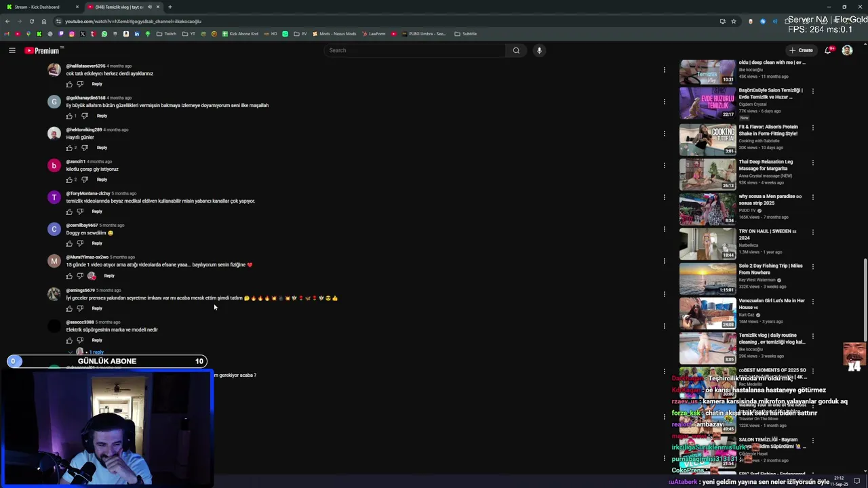Dislike @cemilbay9657's comment
Screen dimensions: 868x488
click(x=80, y=243)
